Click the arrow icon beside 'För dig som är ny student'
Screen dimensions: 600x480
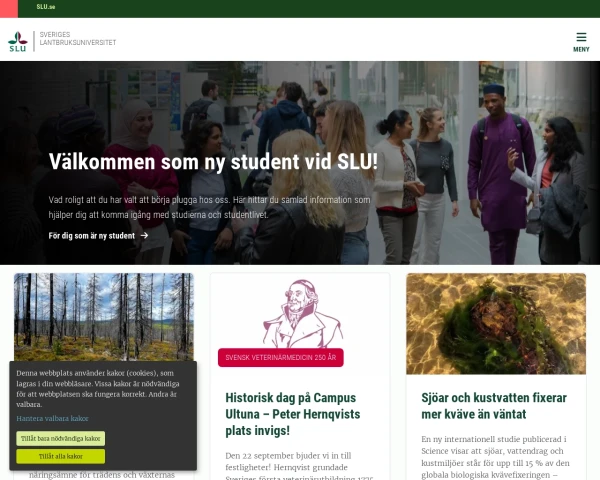coord(144,235)
